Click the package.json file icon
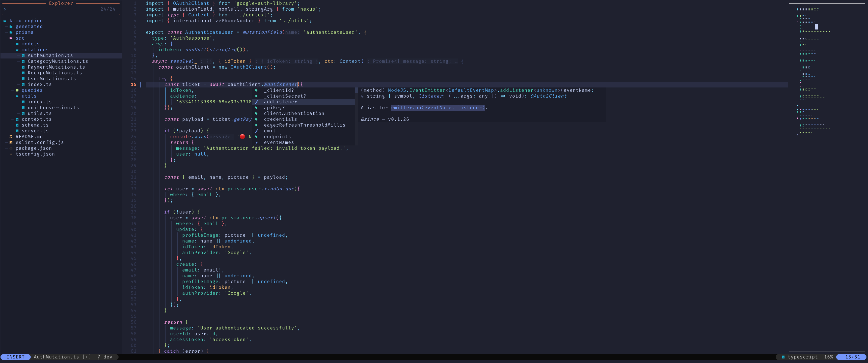868x363 pixels. pos(11,148)
